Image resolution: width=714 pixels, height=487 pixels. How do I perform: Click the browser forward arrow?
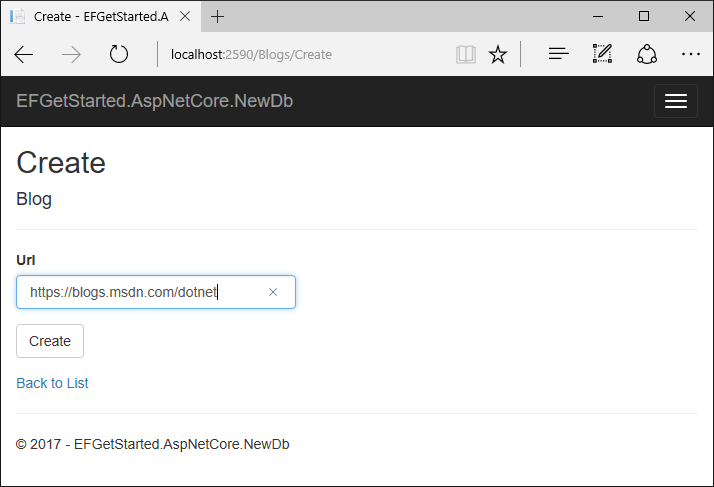(72, 55)
